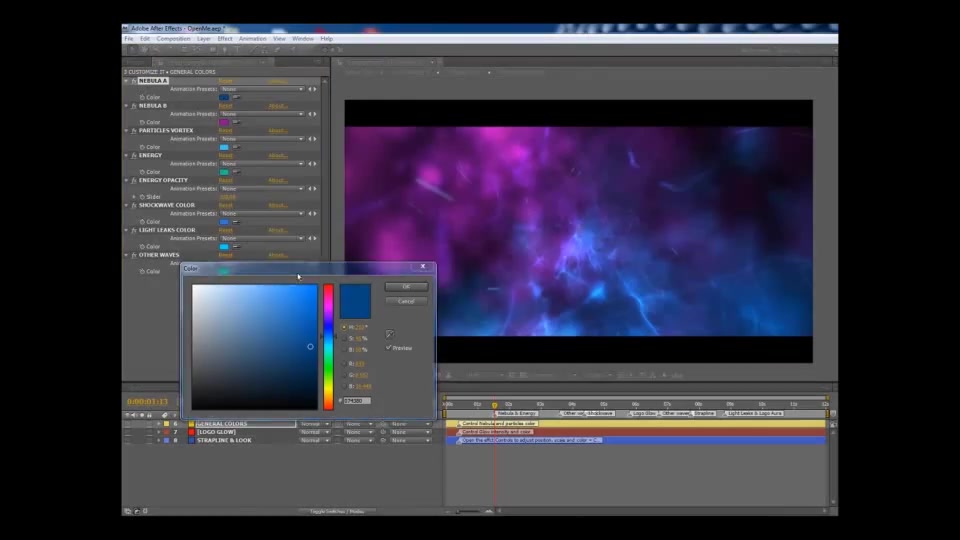This screenshot has height=540, width=960.
Task: Pick the SHOCKWAVE COLOR eyedropper
Action: pyautogui.click(x=236, y=222)
